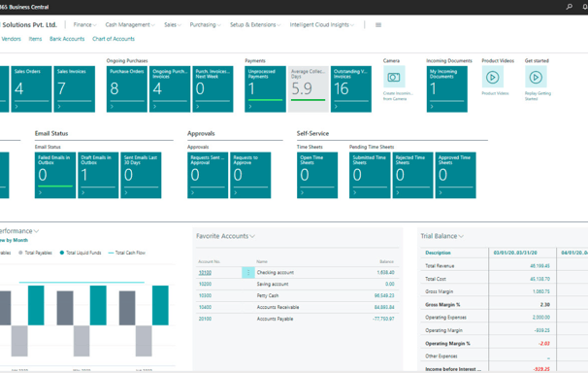Viewport: 588px width, 373px height.
Task: Open account number 10400 link
Action: pos(205,307)
